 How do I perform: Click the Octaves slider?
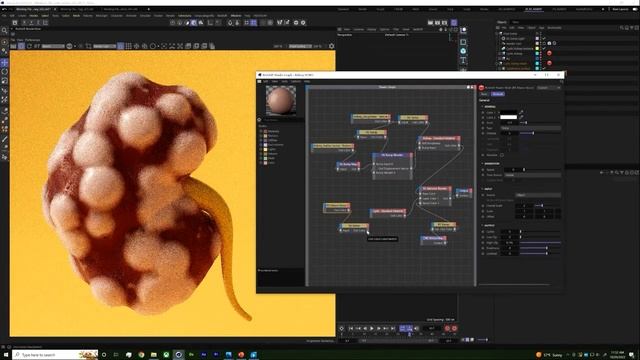point(540,133)
